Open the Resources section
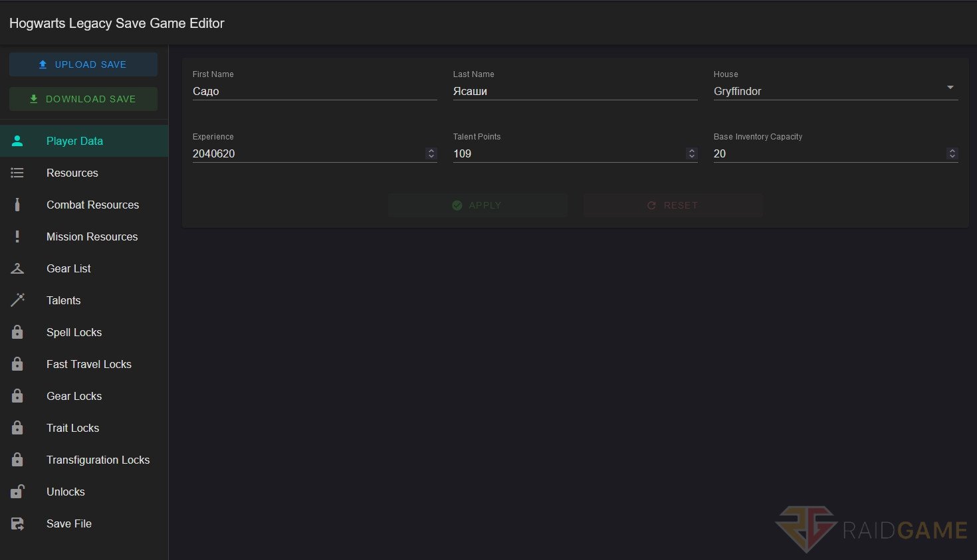This screenshot has width=977, height=560. 84,173
